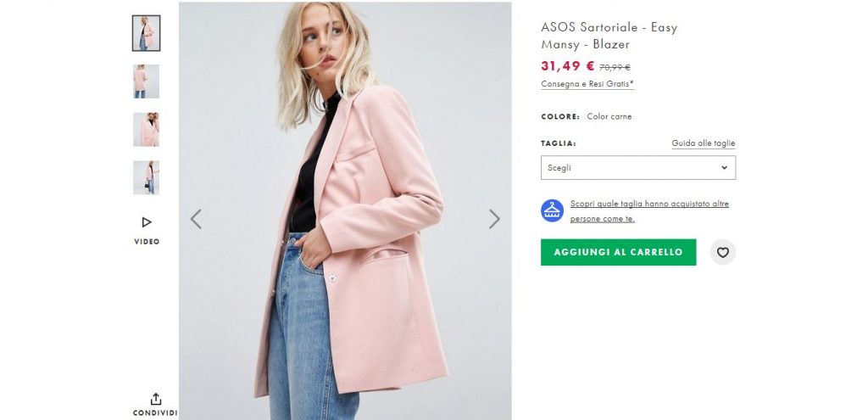868x420 pixels.
Task: Show next photo with right arrow
Action: (x=494, y=219)
